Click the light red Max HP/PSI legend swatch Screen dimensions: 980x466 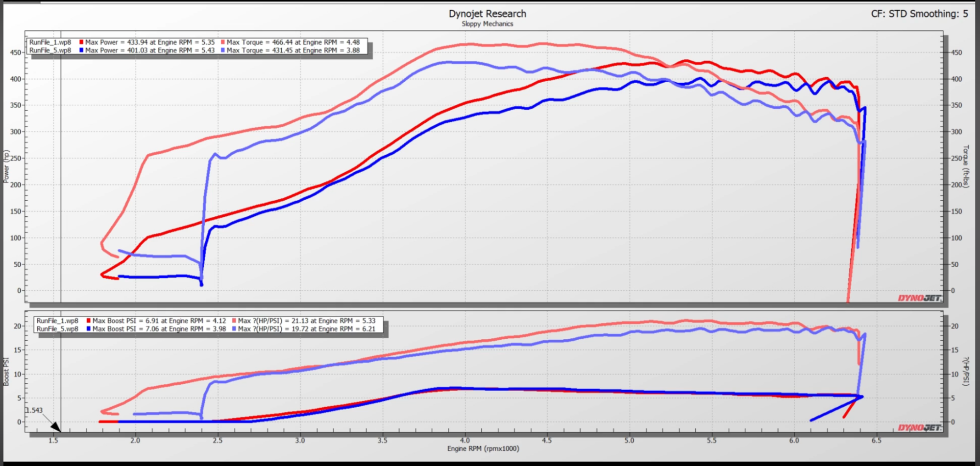point(234,321)
